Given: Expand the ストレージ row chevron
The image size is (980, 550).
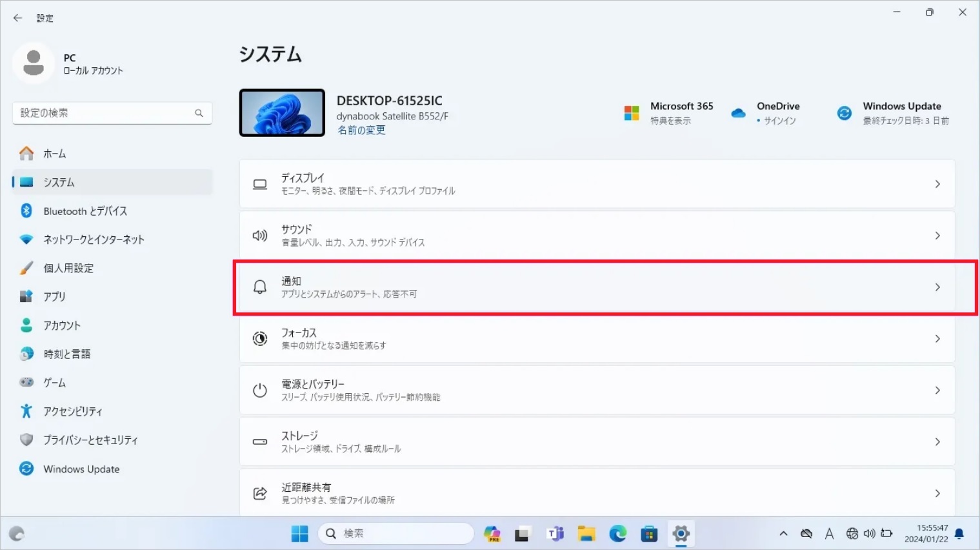Looking at the screenshot, I should click(937, 442).
